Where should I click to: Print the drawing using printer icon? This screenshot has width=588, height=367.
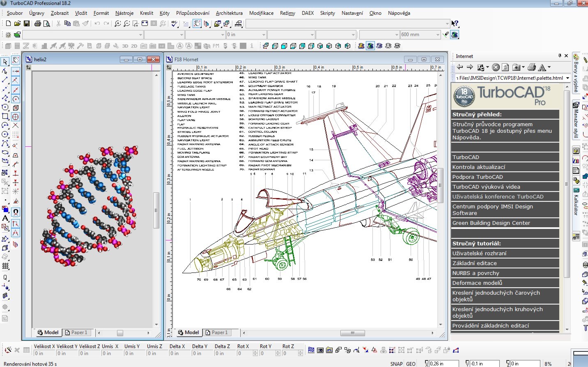click(38, 23)
